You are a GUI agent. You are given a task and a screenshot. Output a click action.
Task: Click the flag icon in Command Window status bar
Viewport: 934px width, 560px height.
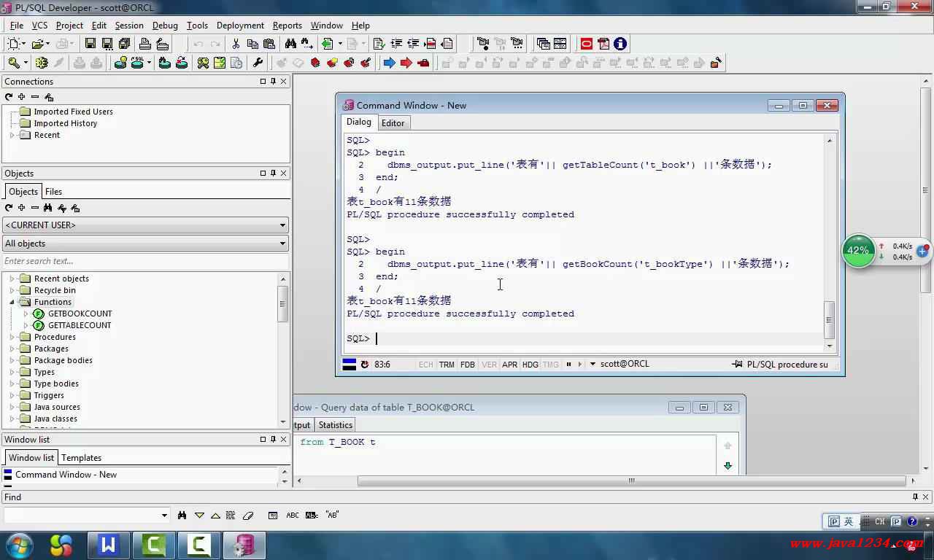(x=350, y=364)
